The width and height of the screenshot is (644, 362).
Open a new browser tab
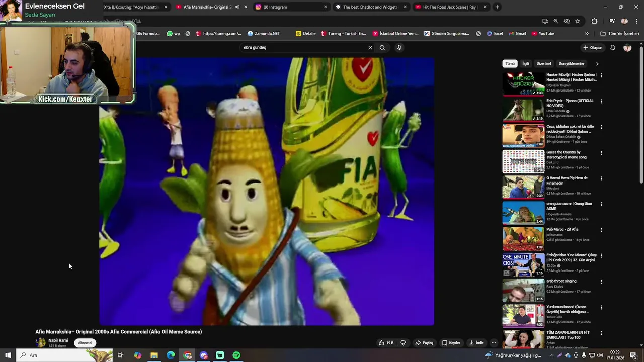[497, 7]
